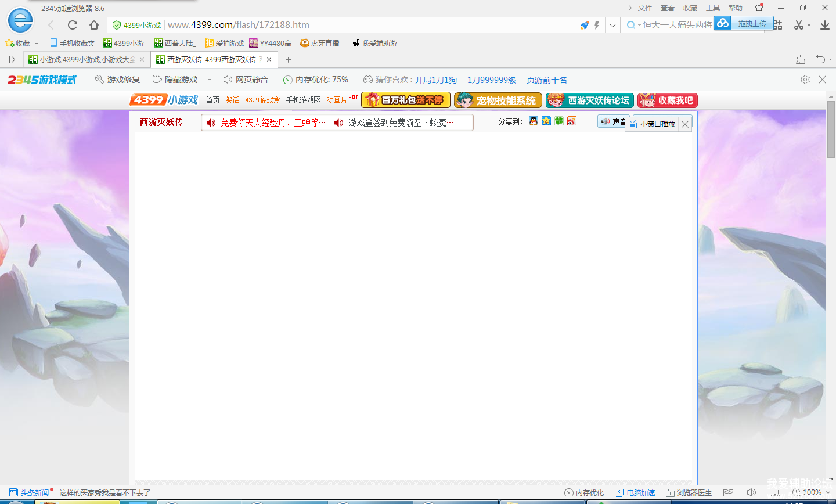Open the 工具 menu
The width and height of the screenshot is (836, 504).
coord(712,8)
